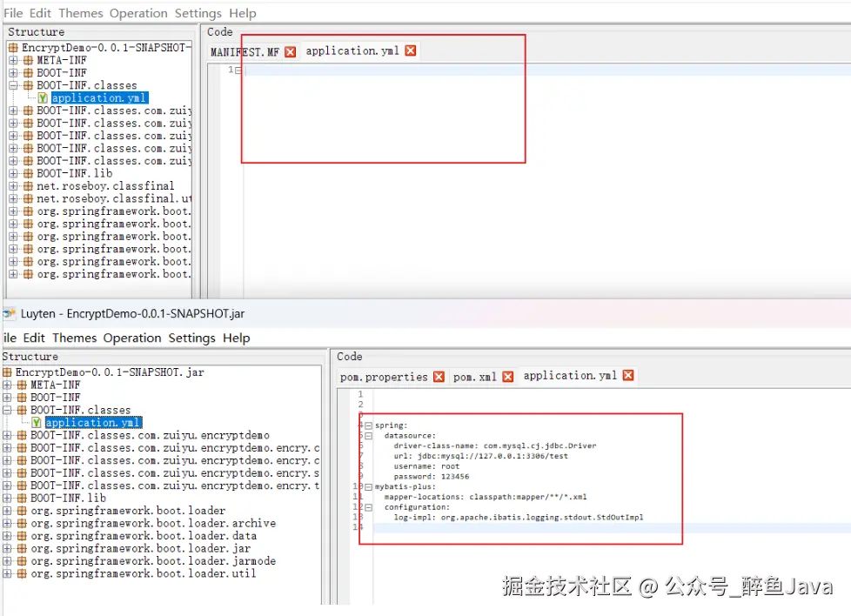851x616 pixels.
Task: Close application.yml tab in top Luyten window
Action: pos(411,50)
